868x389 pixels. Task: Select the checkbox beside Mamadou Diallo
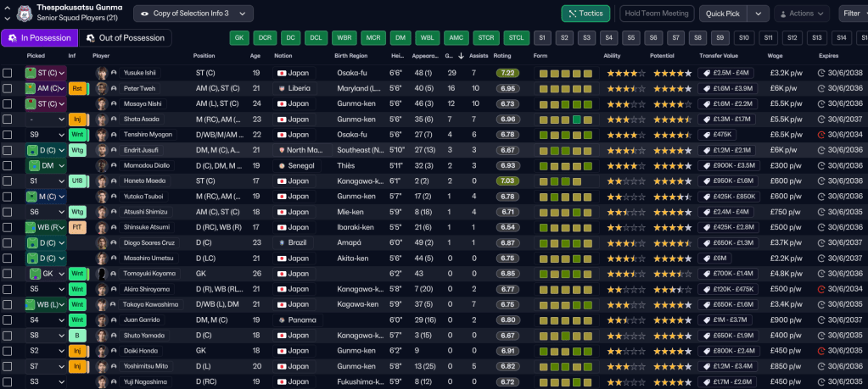(8, 165)
